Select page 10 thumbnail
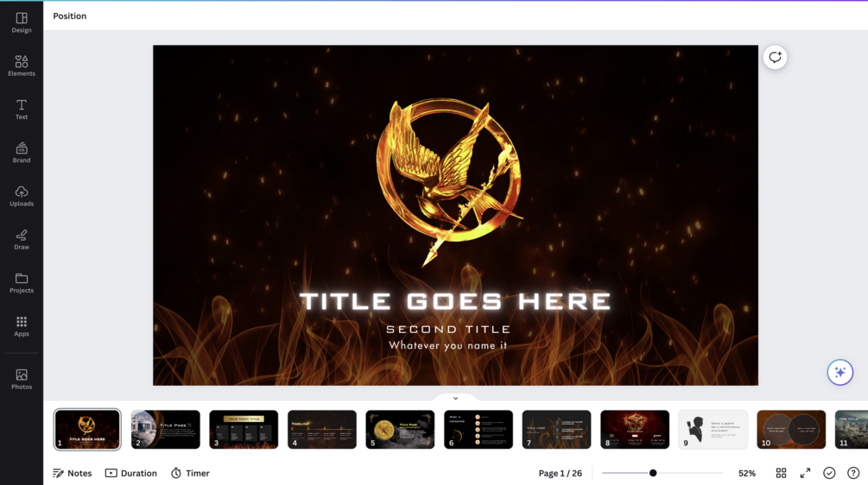868x485 pixels. point(792,429)
